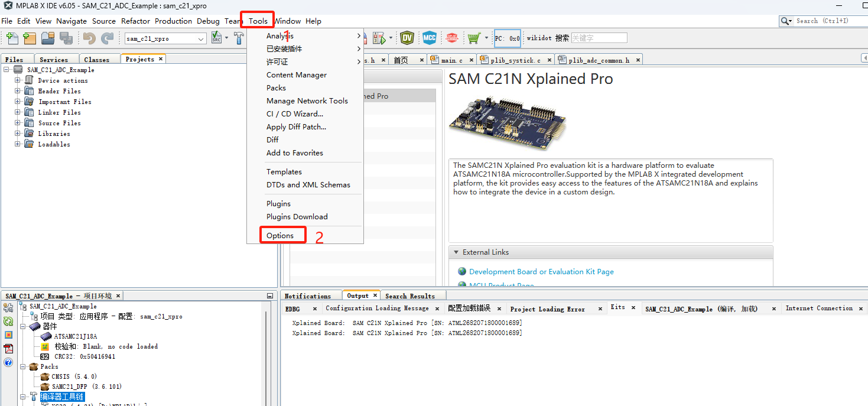Click the wrench settings icon in dashboard sidebar

(8, 308)
